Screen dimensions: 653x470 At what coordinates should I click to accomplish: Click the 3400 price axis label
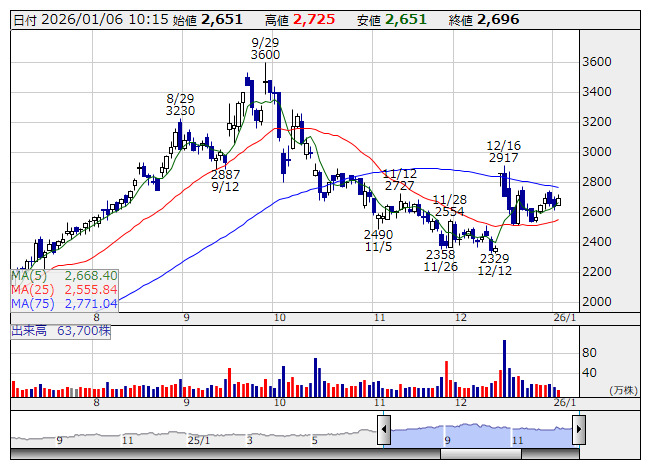pyautogui.click(x=597, y=92)
